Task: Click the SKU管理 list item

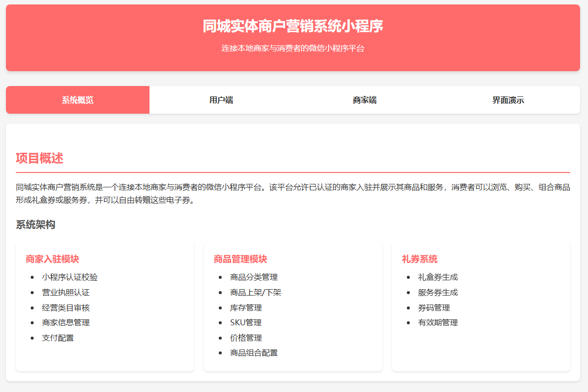Action: (245, 323)
